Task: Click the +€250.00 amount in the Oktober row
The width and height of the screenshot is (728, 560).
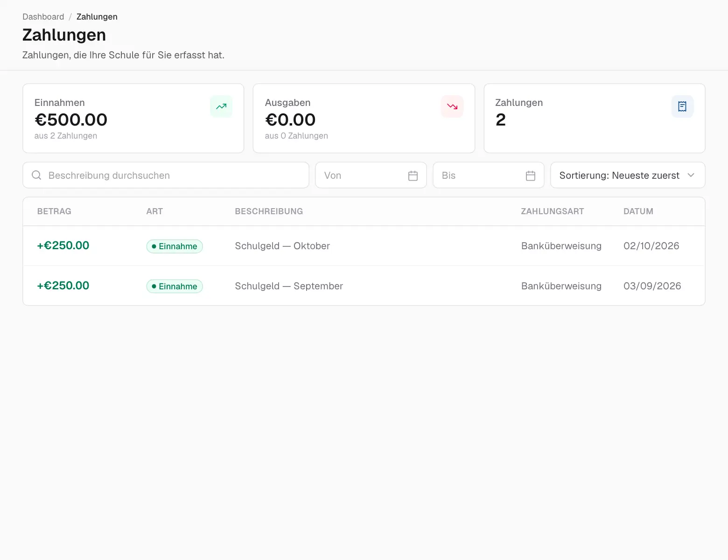Action: [x=63, y=245]
